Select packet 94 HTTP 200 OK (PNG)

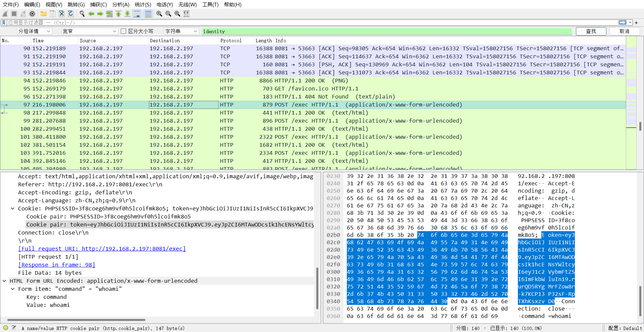313,81
